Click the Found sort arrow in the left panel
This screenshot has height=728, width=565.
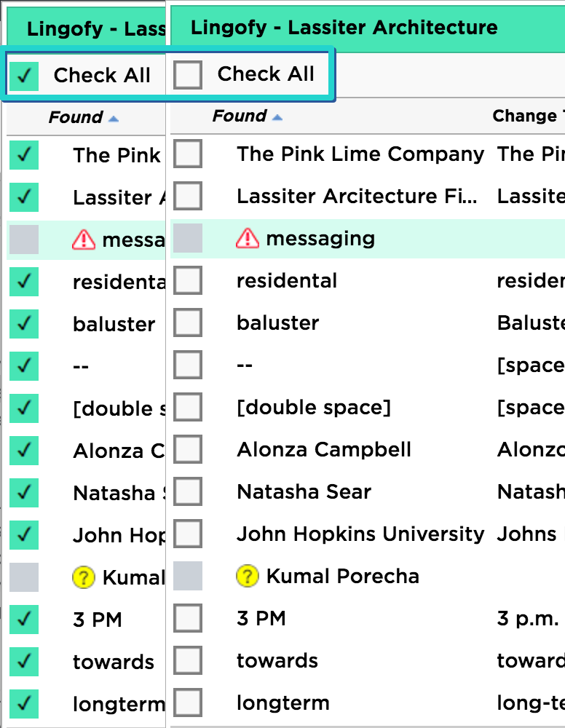[x=114, y=119]
